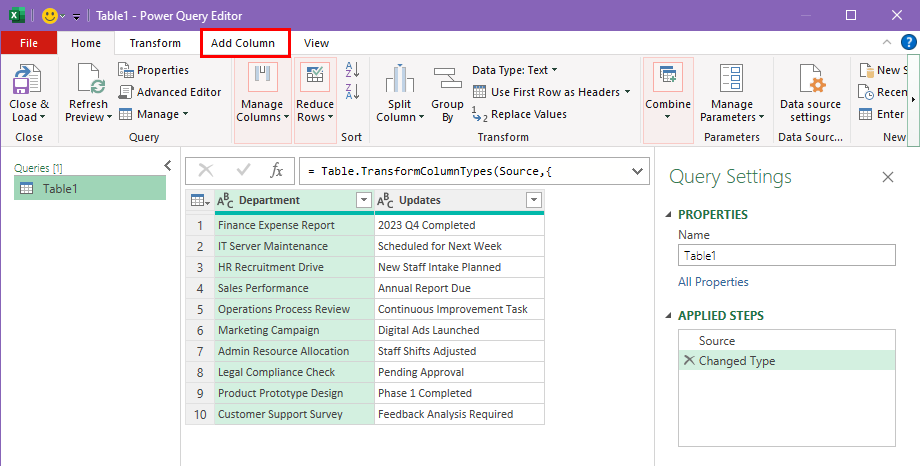The height and width of the screenshot is (466, 920).
Task: Switch to the Add Column tab
Action: (x=243, y=43)
